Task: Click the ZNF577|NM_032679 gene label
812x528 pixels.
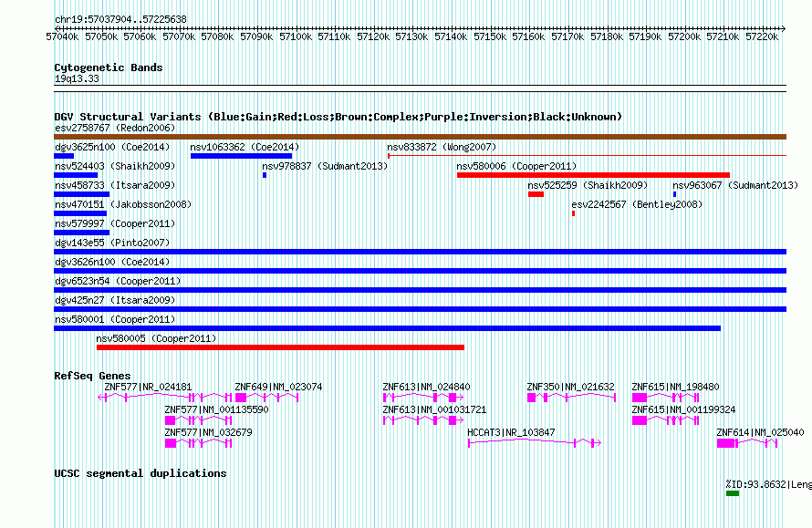Action: click(208, 432)
